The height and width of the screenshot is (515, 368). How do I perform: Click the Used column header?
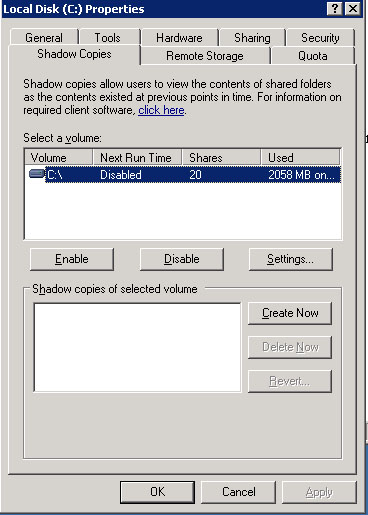pos(300,157)
